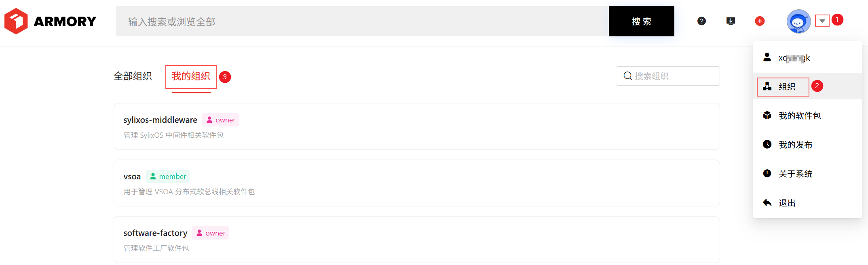Click the download icon in header

731,21
